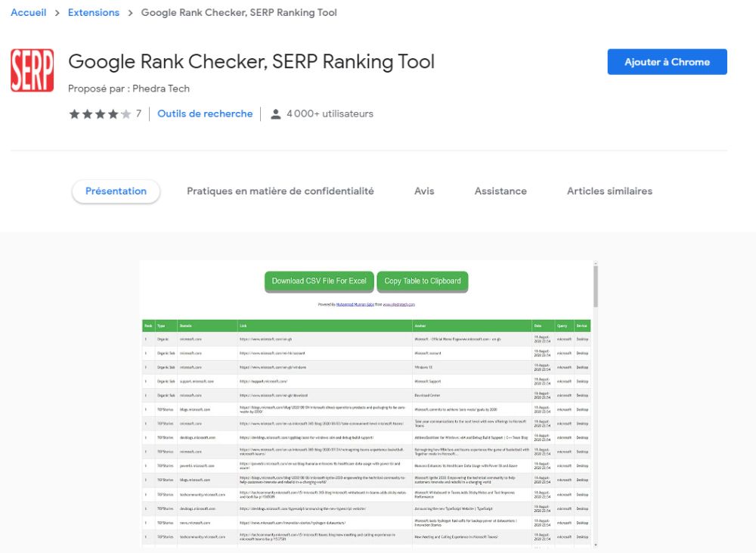The image size is (756, 553).
Task: Select the Présentation tab
Action: 116,191
